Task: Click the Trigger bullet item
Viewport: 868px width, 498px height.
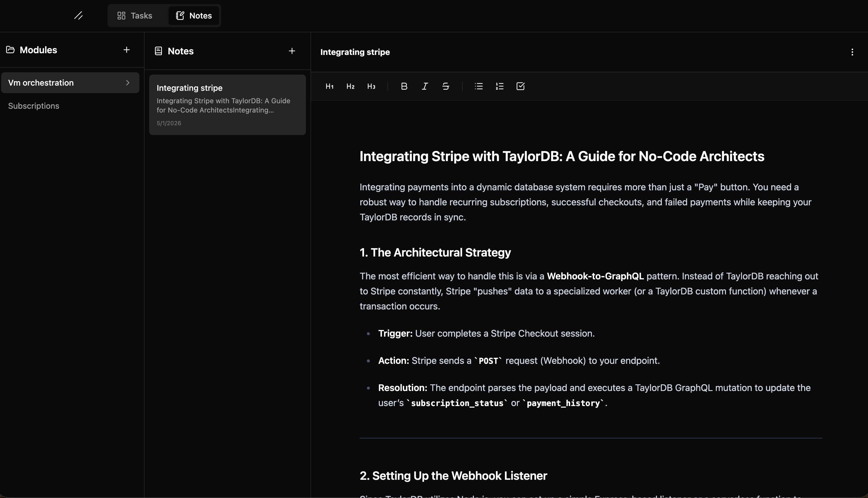Action: (x=486, y=333)
